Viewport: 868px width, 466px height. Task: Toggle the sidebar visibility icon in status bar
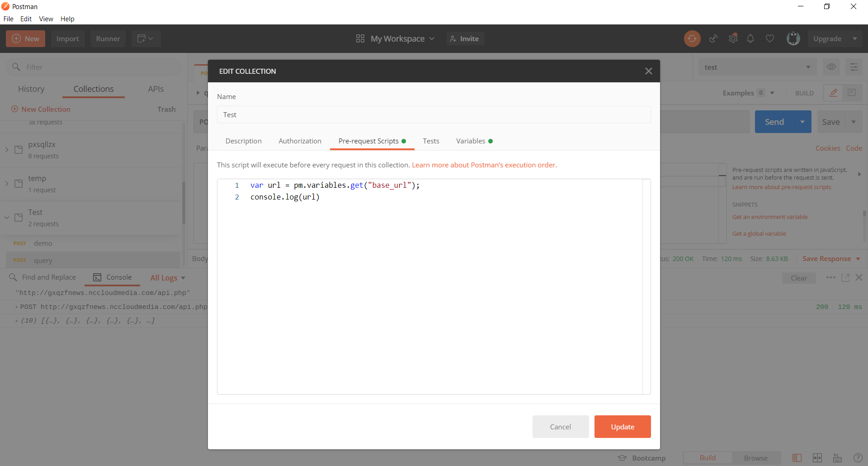(x=797, y=458)
